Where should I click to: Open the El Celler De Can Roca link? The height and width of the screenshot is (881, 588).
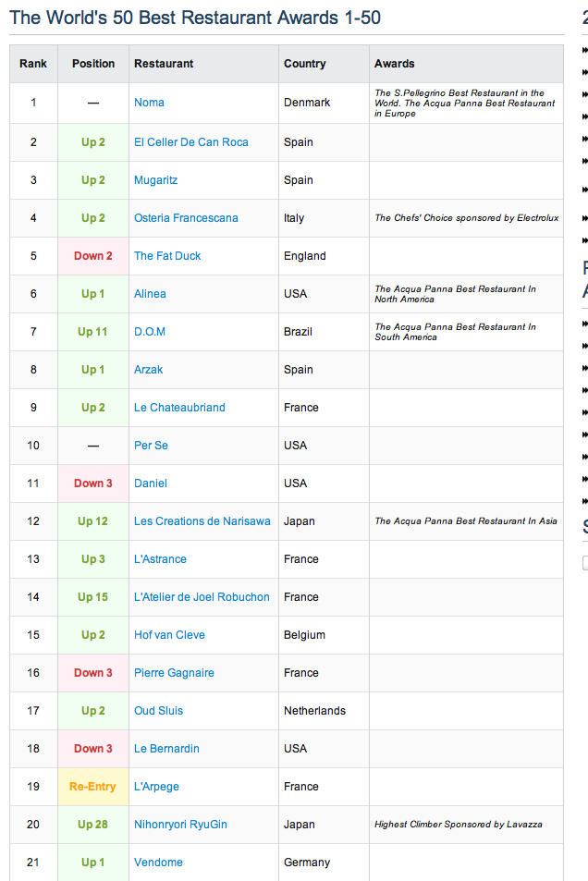pyautogui.click(x=191, y=142)
